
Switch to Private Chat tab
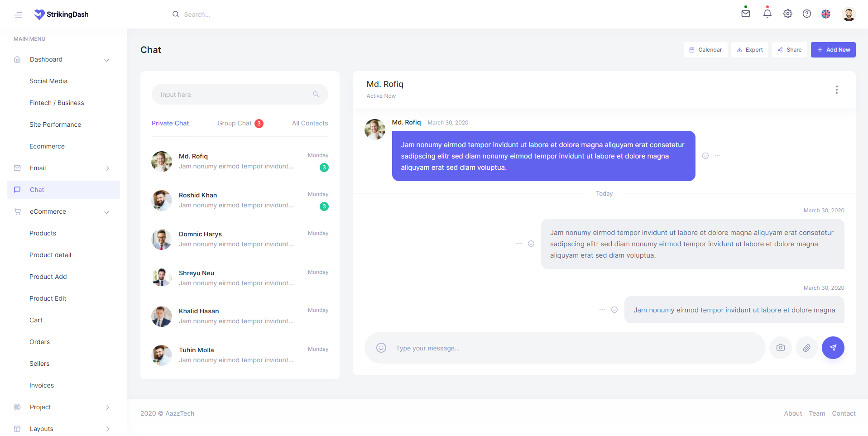[x=170, y=123]
